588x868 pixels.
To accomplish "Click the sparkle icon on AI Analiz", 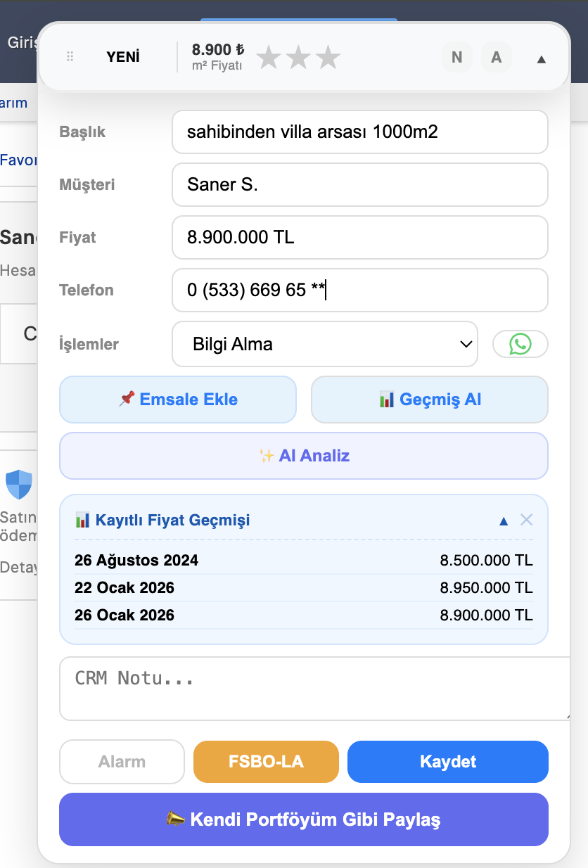I will (267, 455).
